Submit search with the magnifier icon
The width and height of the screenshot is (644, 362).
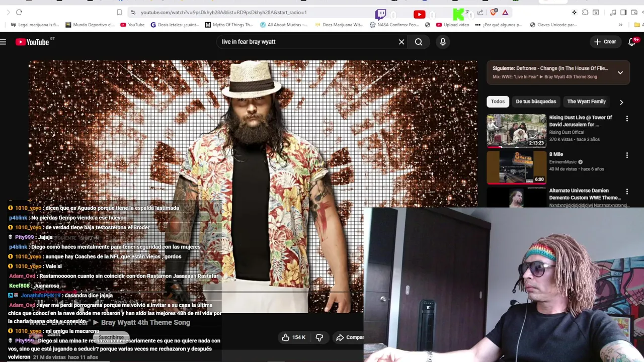coord(419,42)
